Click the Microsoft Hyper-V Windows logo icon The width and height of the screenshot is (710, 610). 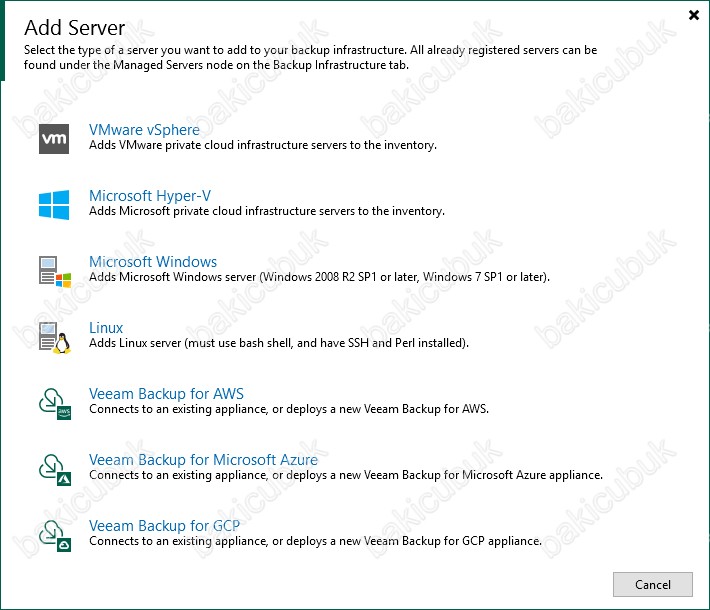click(53, 204)
